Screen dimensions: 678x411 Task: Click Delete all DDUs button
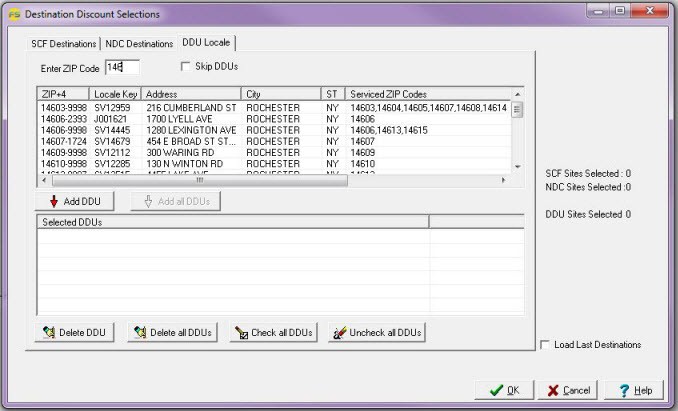pyautogui.click(x=172, y=332)
